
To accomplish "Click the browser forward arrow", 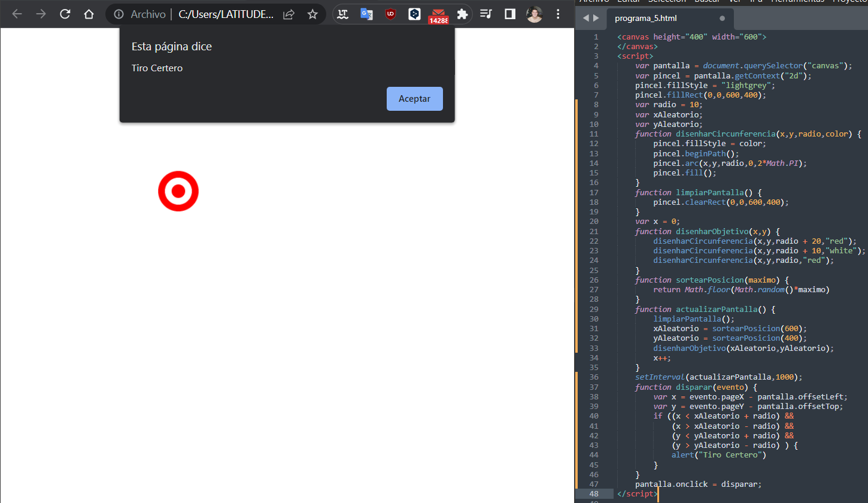I will 41,14.
